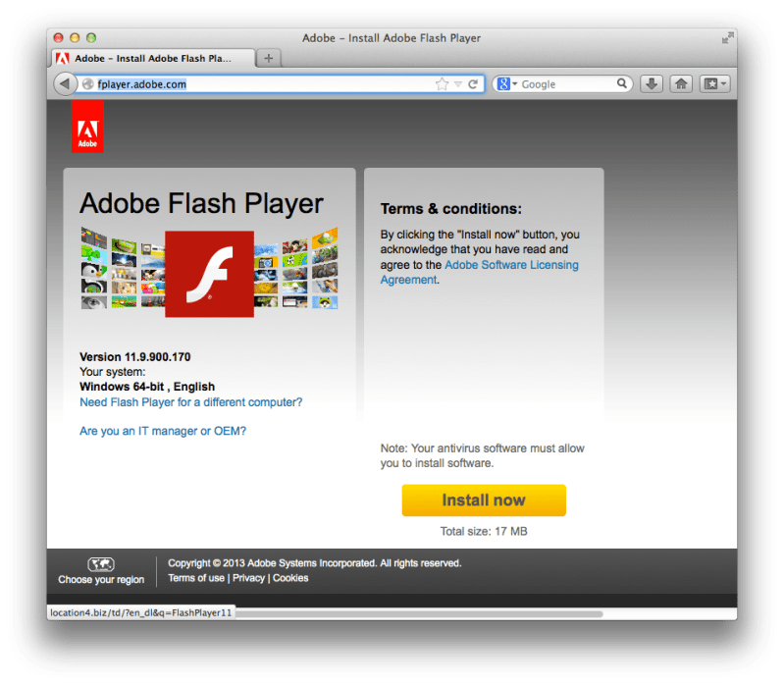Click the Total size: 17 MB text
784x685 pixels.
(x=484, y=531)
